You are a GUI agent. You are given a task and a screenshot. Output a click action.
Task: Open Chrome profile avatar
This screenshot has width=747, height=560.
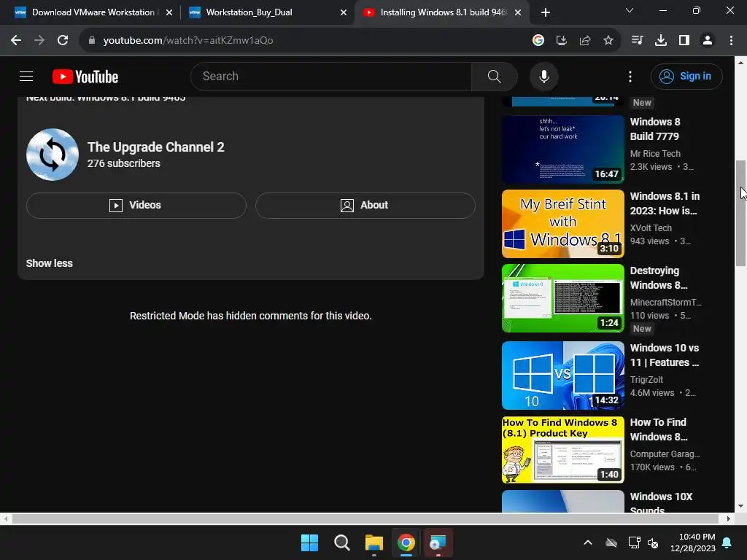[708, 41]
